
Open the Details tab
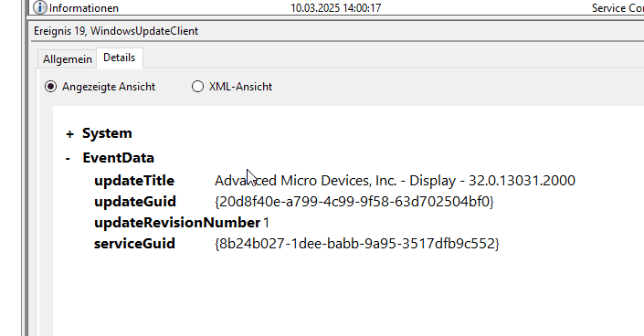point(119,58)
